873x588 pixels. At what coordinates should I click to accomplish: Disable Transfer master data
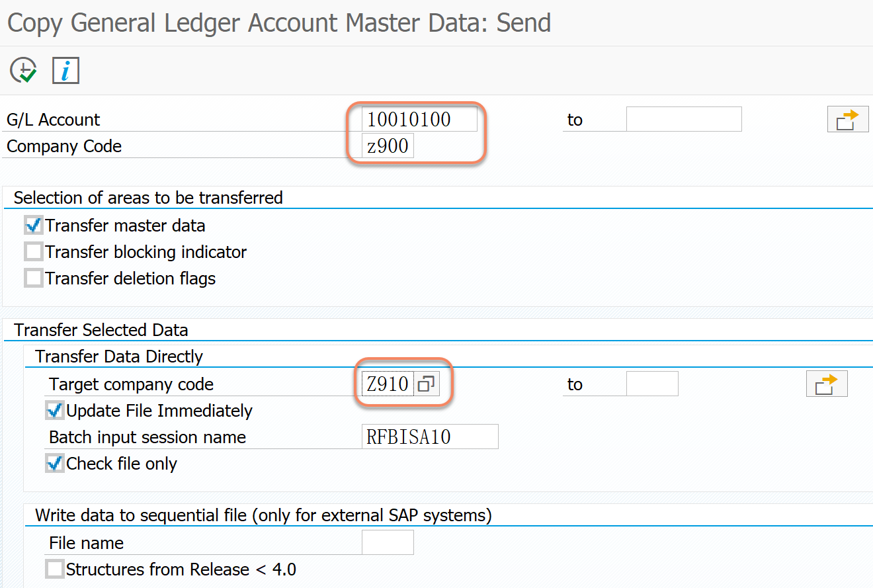[33, 225]
